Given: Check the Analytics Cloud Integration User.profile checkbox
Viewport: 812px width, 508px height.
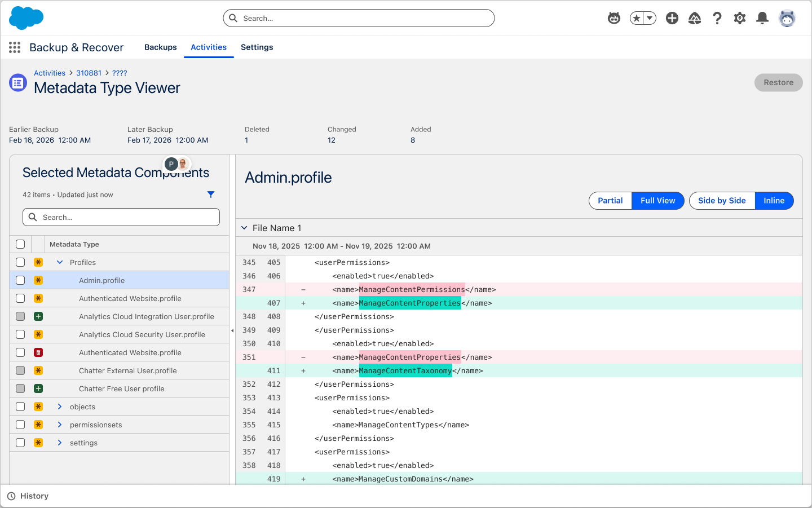Looking at the screenshot, I should (20, 316).
